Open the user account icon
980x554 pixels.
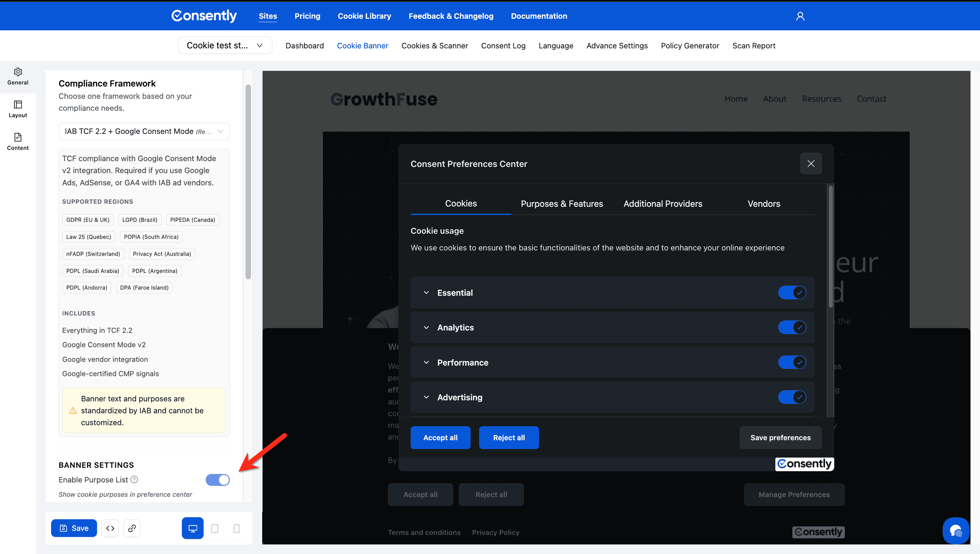tap(800, 16)
